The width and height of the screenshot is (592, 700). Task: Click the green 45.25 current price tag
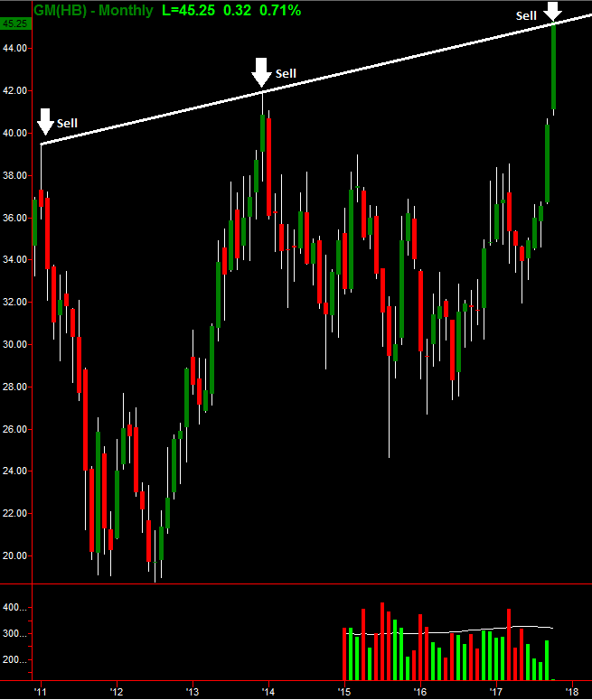15,24
